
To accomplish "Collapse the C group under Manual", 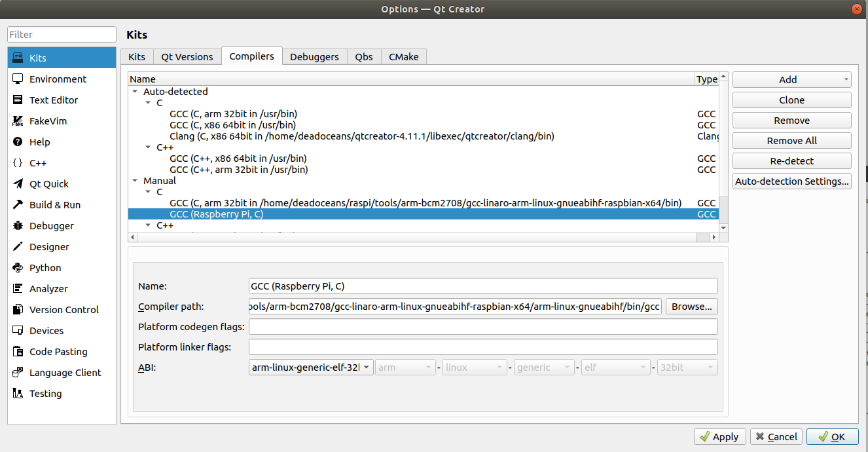I will click(x=149, y=192).
